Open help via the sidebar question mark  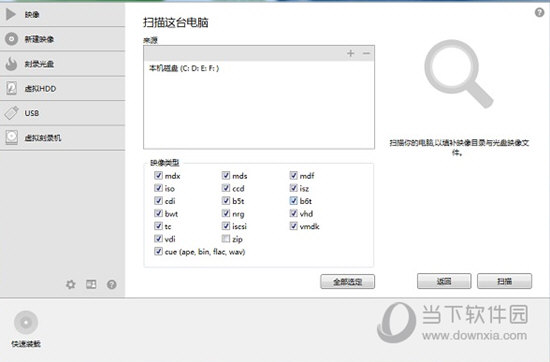pyautogui.click(x=112, y=284)
